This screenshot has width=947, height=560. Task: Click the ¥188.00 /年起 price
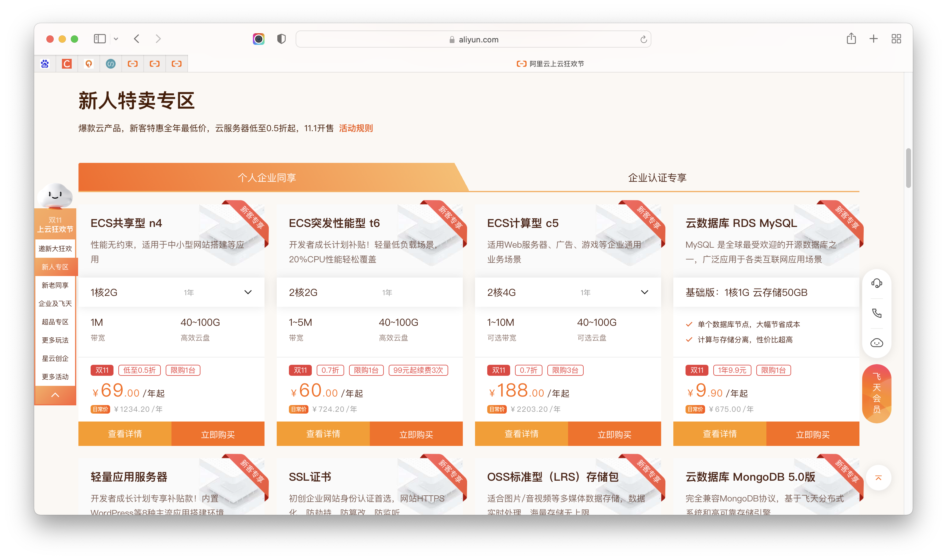click(529, 391)
